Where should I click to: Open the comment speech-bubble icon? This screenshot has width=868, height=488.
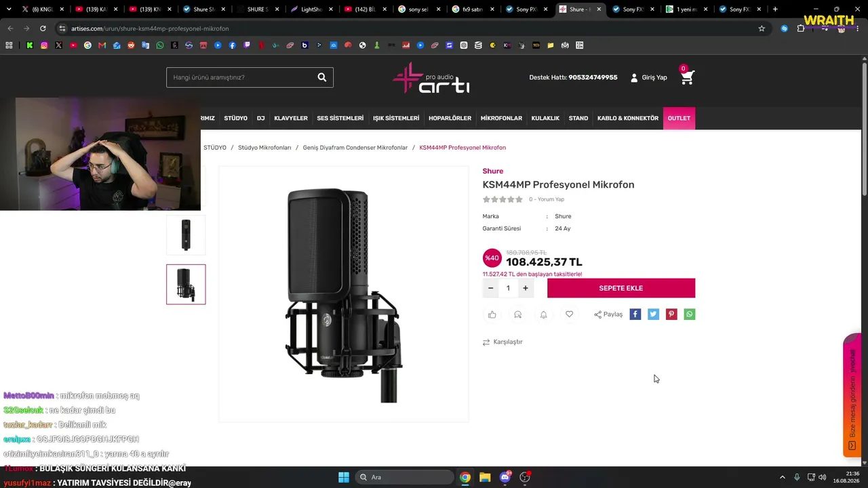[517, 314]
